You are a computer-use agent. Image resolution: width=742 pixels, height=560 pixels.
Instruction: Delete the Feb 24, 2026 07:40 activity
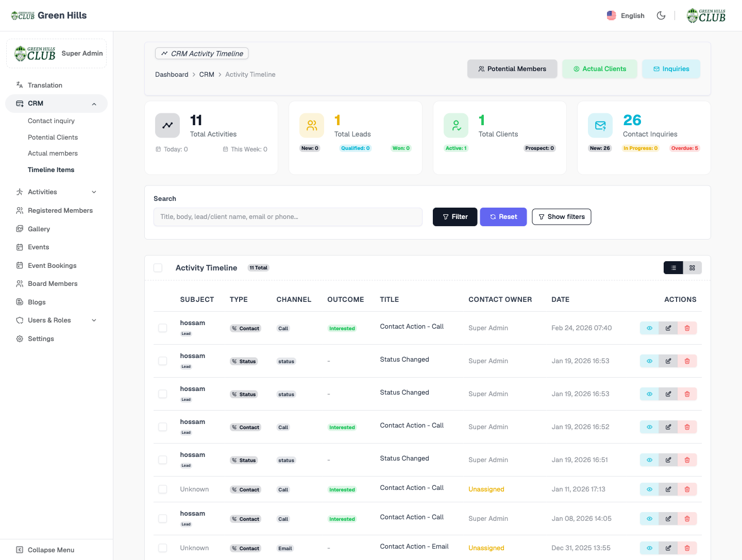coord(687,328)
